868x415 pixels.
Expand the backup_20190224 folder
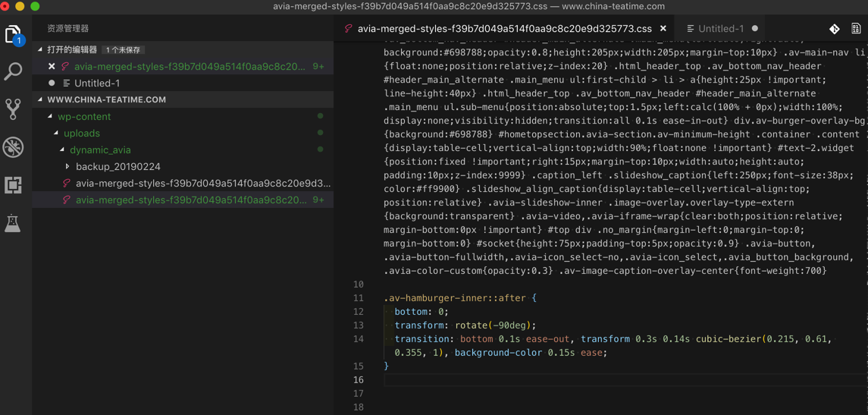coord(68,167)
